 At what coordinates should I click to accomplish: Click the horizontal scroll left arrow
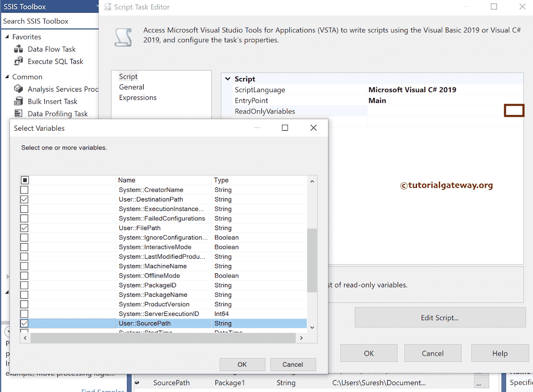[x=25, y=338]
